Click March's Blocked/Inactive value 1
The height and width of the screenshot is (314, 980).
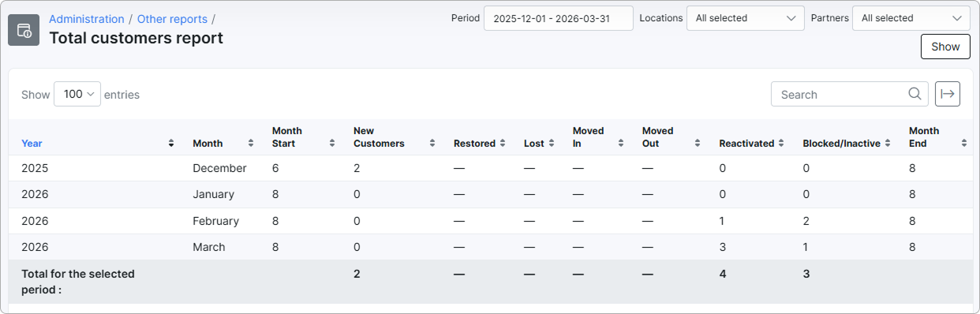click(806, 247)
